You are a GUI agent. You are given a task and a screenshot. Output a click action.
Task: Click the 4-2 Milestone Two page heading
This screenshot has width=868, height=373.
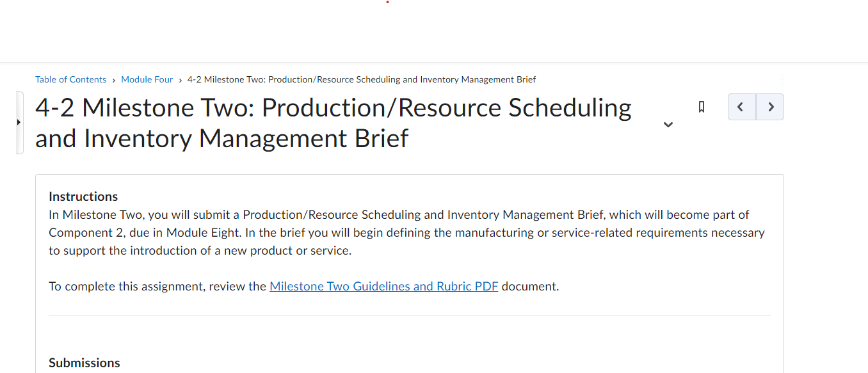click(x=334, y=123)
